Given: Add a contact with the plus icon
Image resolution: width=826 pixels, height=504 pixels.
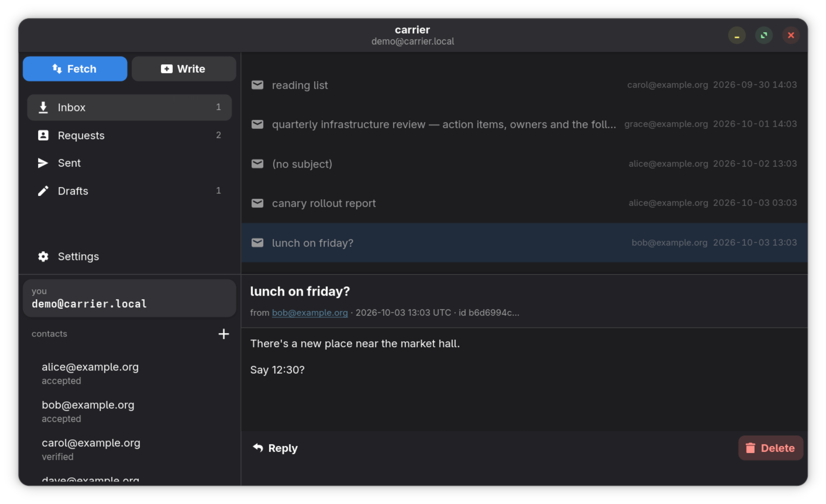Looking at the screenshot, I should tap(224, 334).
